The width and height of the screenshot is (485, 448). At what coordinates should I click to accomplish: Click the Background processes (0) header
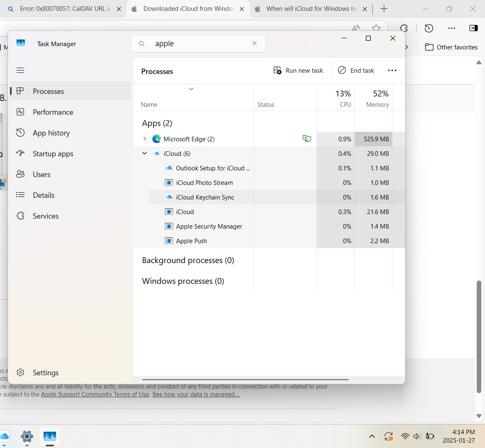point(188,261)
